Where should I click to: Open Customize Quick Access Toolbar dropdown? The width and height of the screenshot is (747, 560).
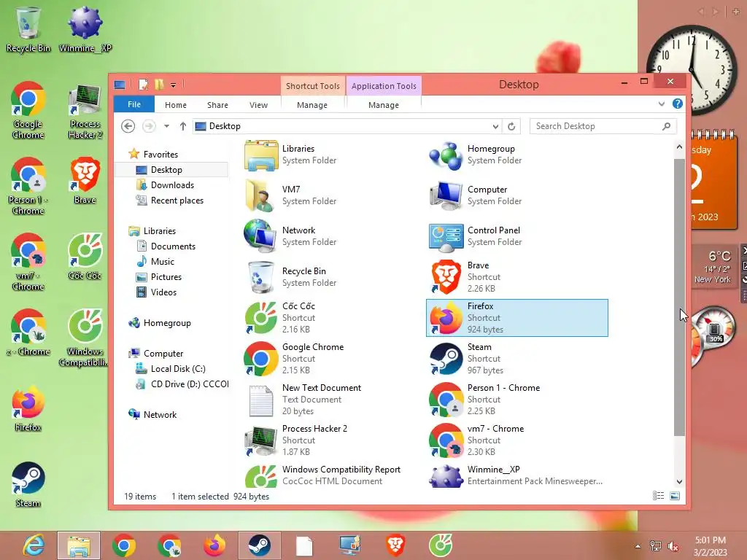click(x=174, y=85)
